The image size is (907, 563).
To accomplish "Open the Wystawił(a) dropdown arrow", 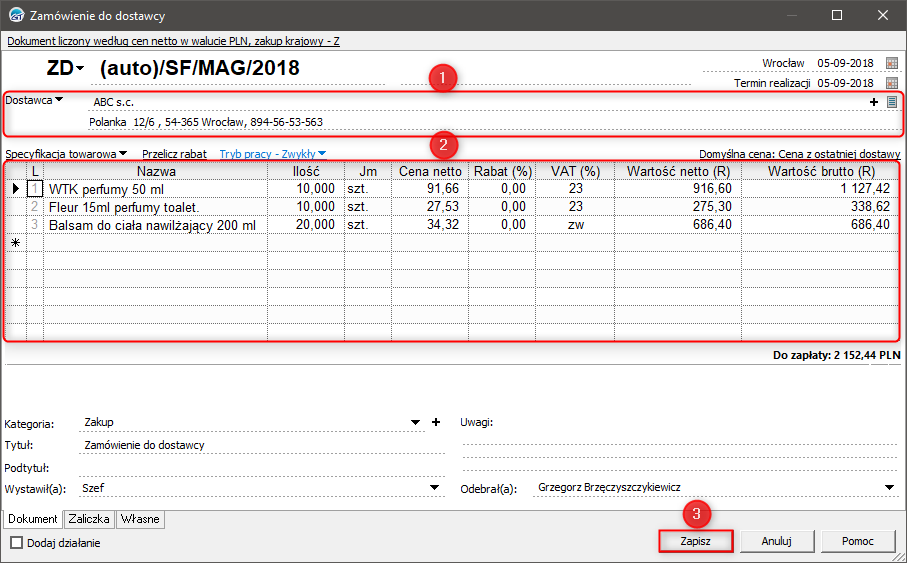I will [434, 488].
